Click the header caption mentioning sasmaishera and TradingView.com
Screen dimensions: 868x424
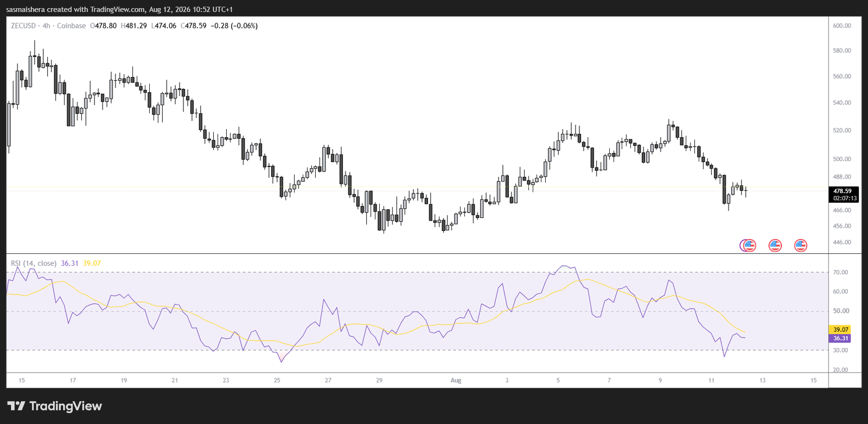119,9
